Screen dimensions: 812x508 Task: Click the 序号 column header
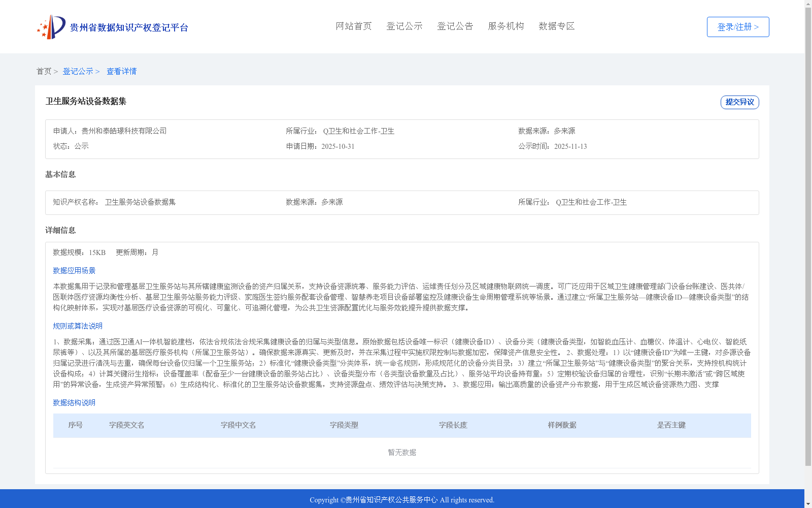(76, 425)
